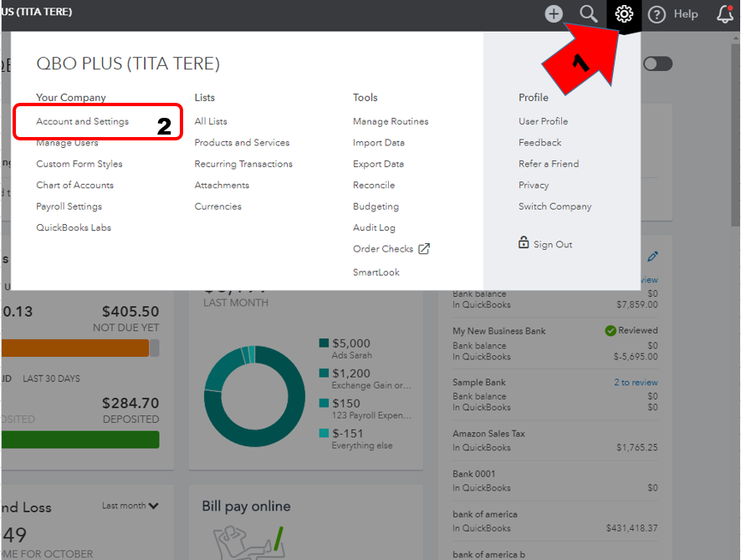Expand the Last month dropdown
Screen dimensions: 741x560
pyautogui.click(x=130, y=506)
